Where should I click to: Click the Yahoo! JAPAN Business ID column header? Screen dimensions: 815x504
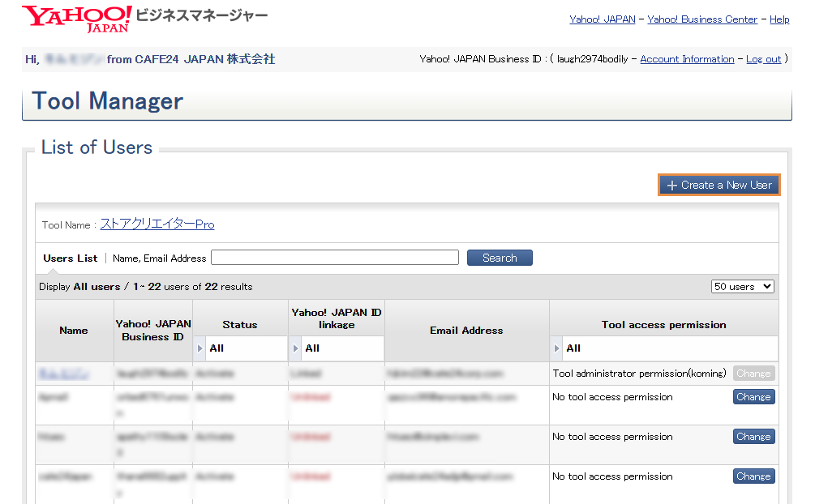152,331
